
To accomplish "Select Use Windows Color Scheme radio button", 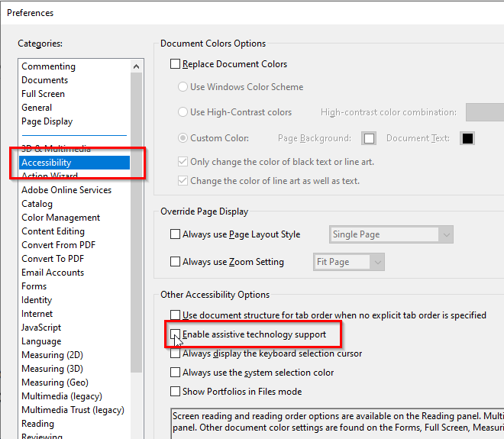I will pyautogui.click(x=183, y=87).
